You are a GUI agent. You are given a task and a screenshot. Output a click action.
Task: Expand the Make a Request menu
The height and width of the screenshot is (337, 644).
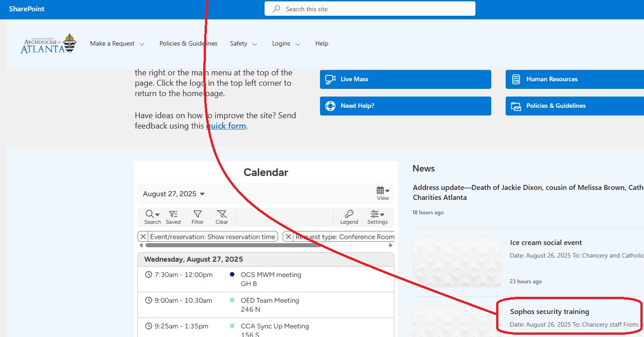[x=117, y=44]
